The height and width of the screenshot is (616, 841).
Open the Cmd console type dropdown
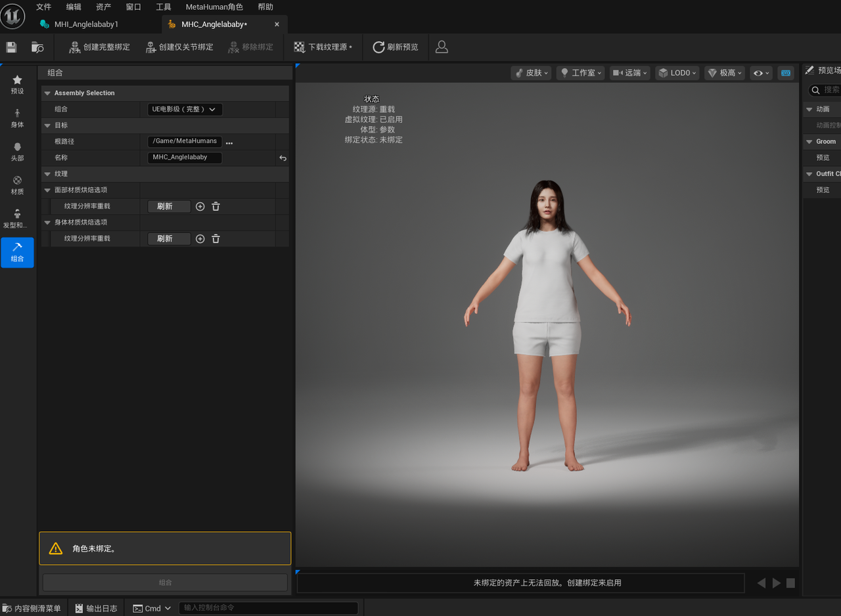click(152, 608)
